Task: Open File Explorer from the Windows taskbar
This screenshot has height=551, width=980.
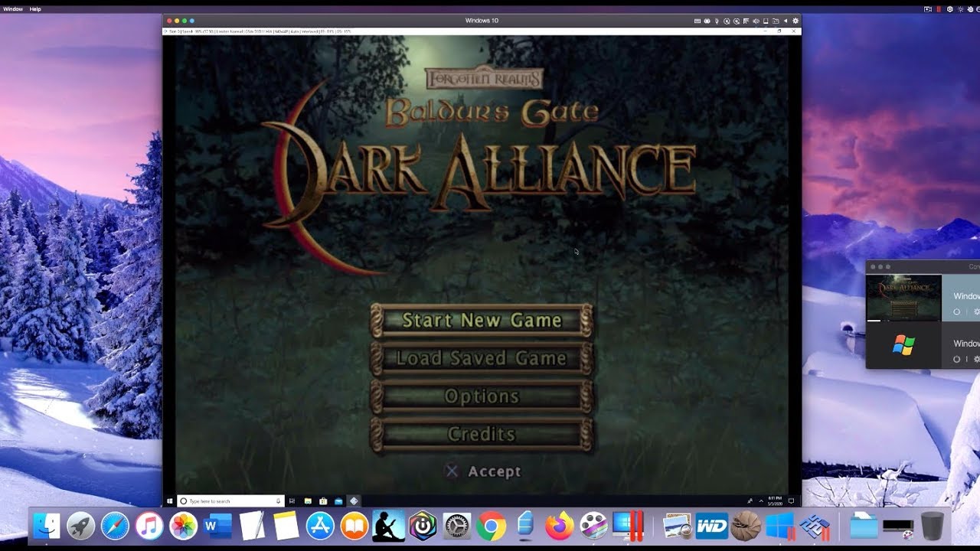Action: 308,501
